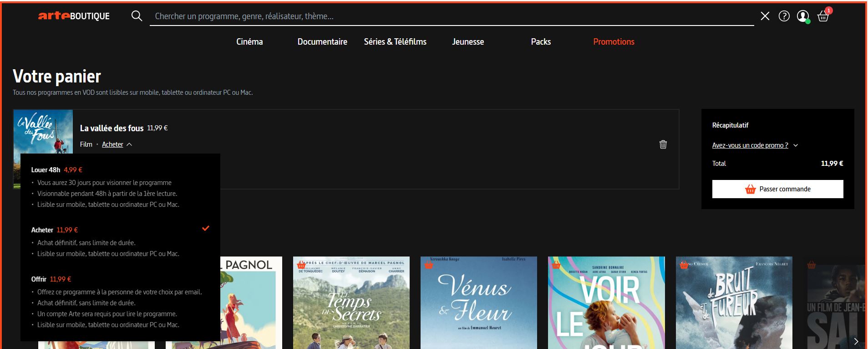Viewport: 868px width, 349px height.
Task: Open the Documentaire menu
Action: 322,41
